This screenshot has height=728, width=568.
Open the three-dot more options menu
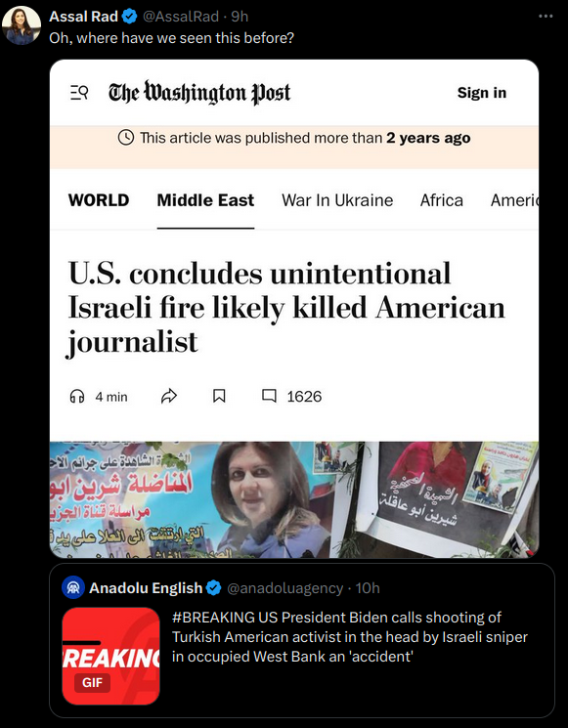[x=546, y=17]
